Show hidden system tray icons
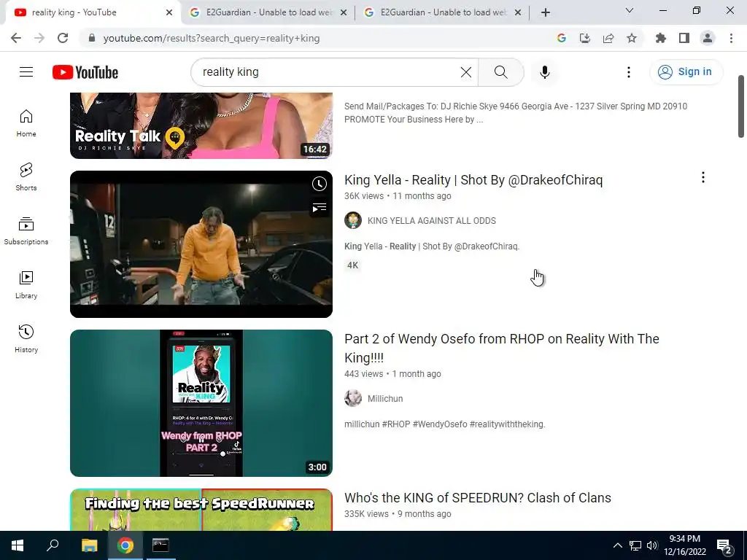The height and width of the screenshot is (560, 747). [x=617, y=545]
